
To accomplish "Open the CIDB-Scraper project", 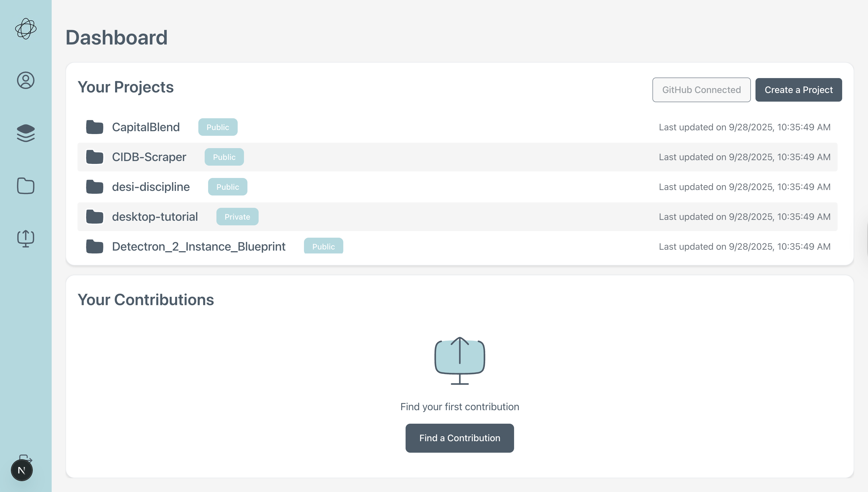I will click(149, 157).
